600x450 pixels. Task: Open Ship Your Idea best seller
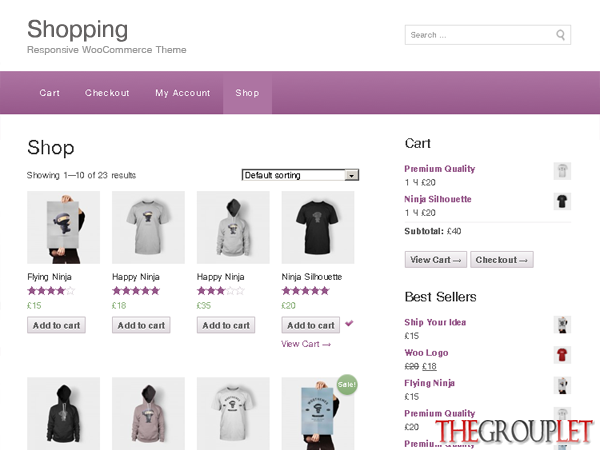(435, 322)
